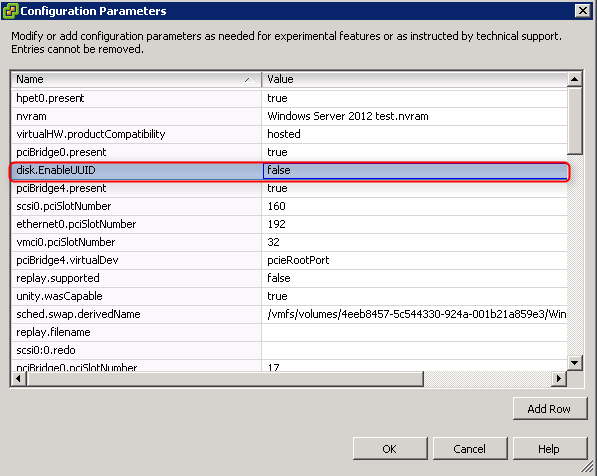
Task: Select pciBridge4.virtualDev parameter
Action: (x=136, y=260)
